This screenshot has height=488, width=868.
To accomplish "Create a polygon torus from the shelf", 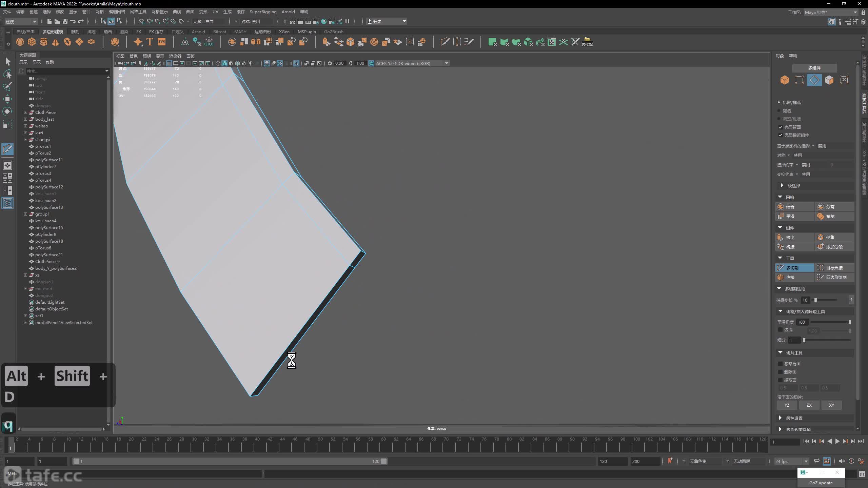I will pyautogui.click(x=67, y=42).
